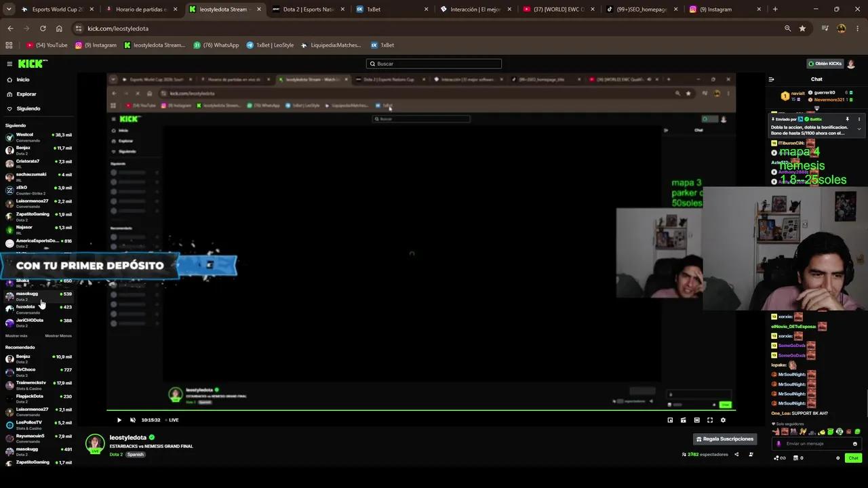Screen dimensions: 868x488
Task: Open Trainwreckstv recommended channel
Action: (x=38, y=385)
